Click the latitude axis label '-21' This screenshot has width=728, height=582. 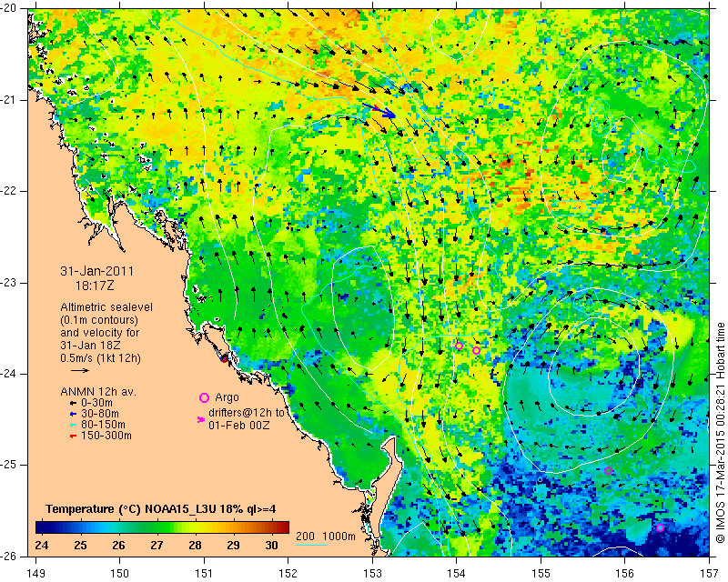coord(8,100)
